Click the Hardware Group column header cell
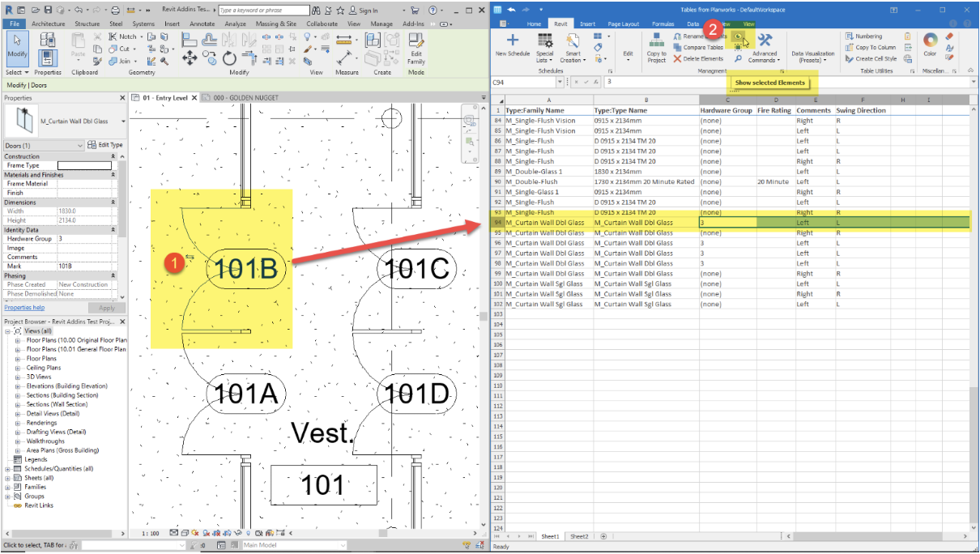The height and width of the screenshot is (554, 980). pos(727,110)
